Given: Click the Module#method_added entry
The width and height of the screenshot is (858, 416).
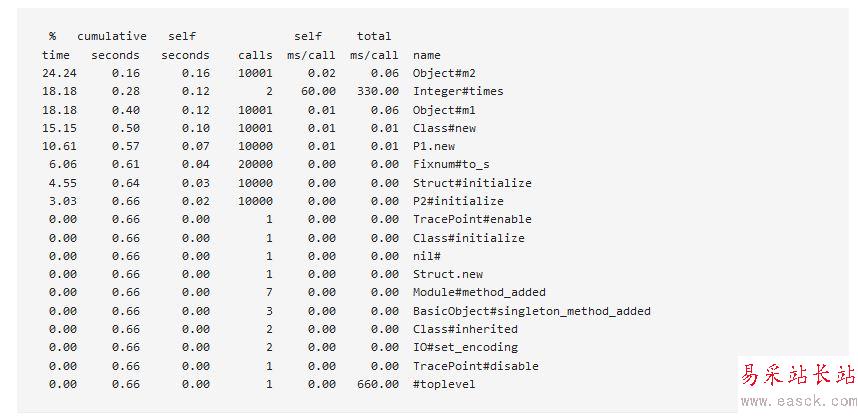Looking at the screenshot, I should pos(479,292).
